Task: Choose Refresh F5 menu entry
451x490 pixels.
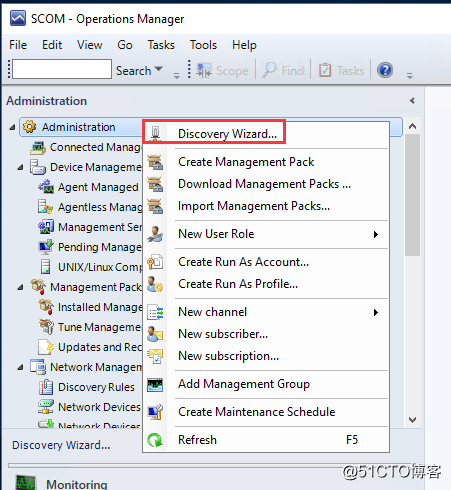Action: (266, 440)
